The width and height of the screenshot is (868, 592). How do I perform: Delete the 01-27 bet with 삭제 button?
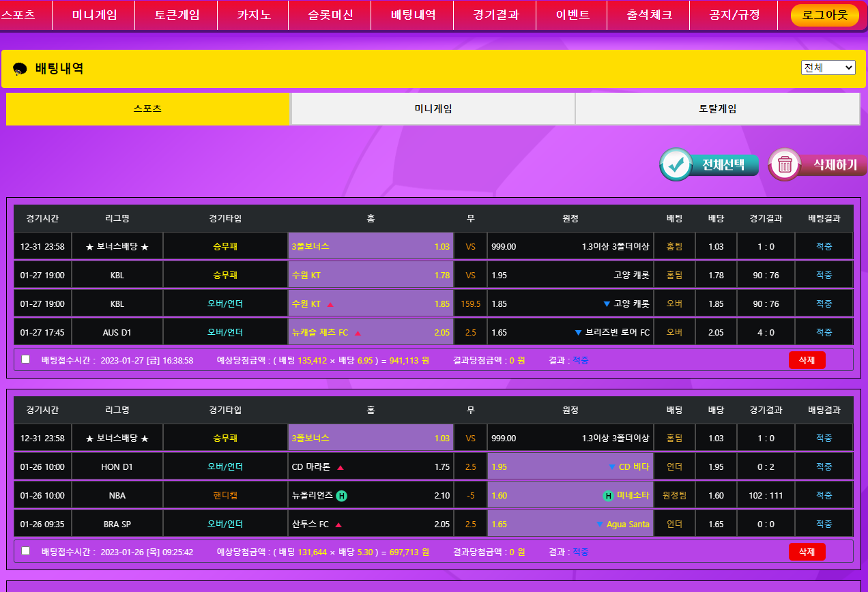click(x=807, y=360)
